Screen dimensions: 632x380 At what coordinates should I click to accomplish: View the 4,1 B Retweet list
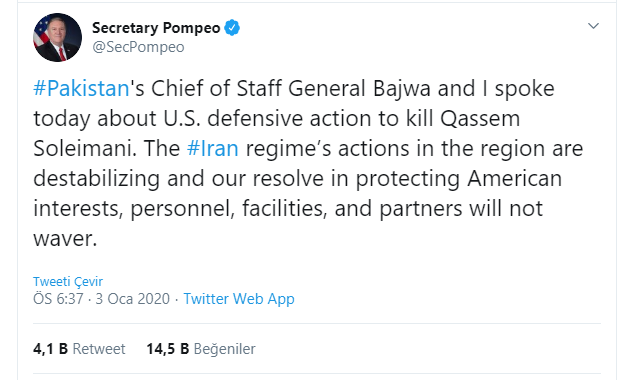click(79, 349)
